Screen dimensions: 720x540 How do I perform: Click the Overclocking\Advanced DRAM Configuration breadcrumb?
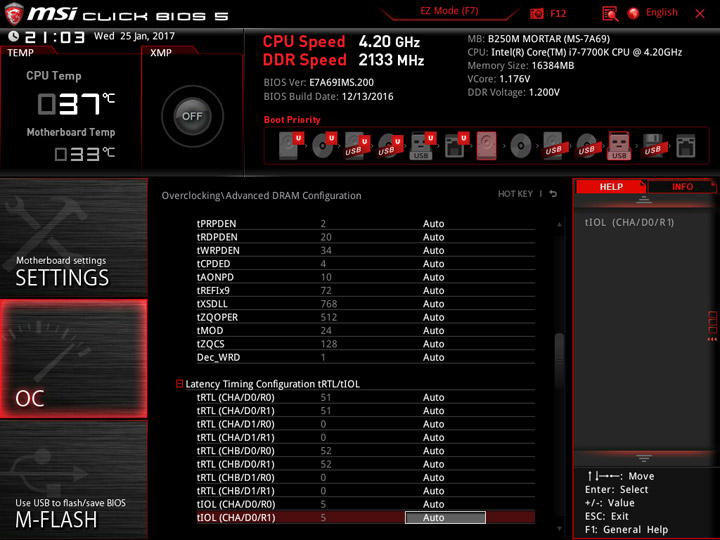click(x=261, y=196)
